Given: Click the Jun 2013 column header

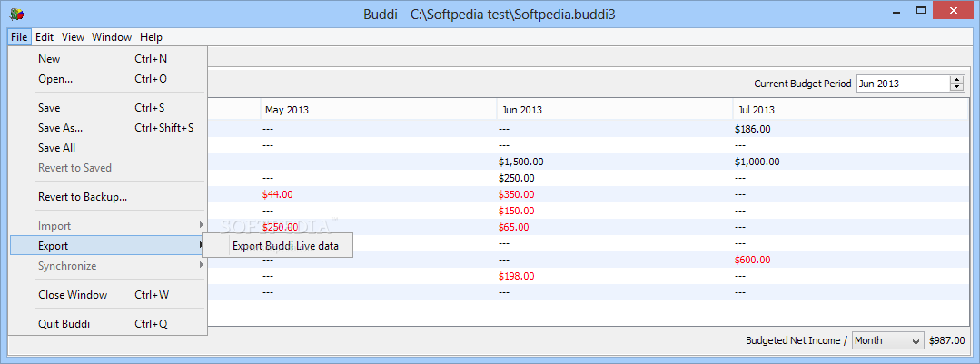Looking at the screenshot, I should [x=615, y=109].
